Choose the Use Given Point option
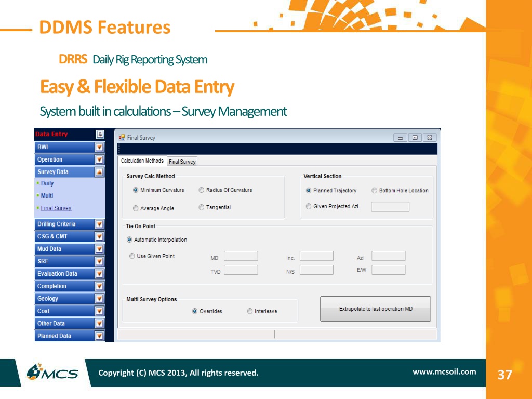This screenshot has width=532, height=399. pos(132,256)
